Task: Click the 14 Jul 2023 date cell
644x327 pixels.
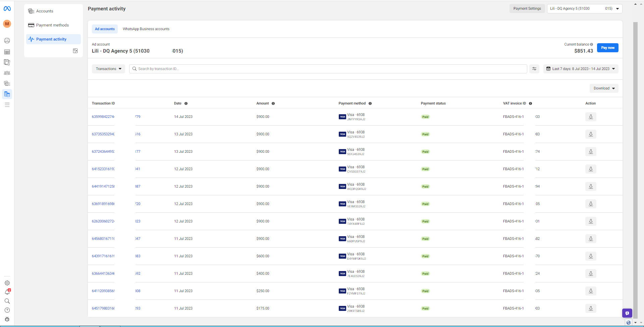Action: click(x=183, y=117)
